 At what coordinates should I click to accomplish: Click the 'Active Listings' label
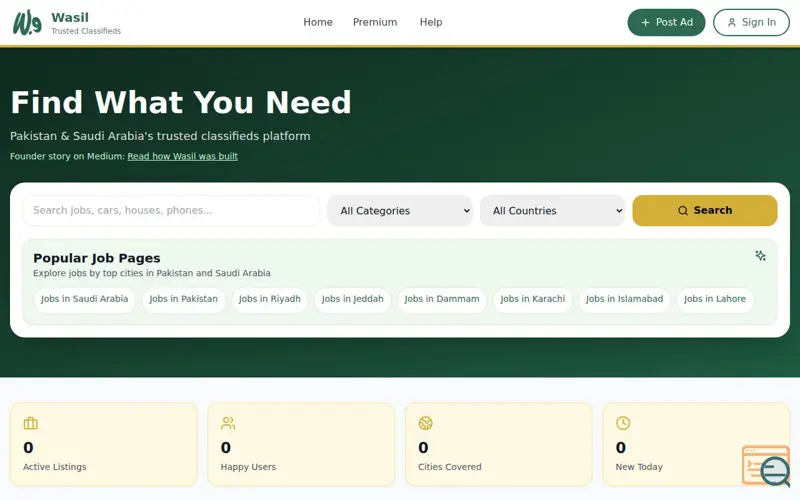[55, 467]
